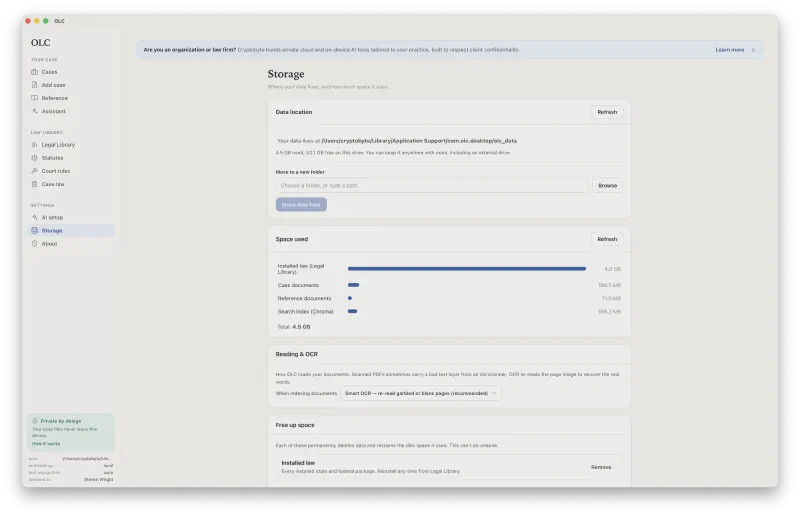Click the Search index (Chroma) usage bar
The height and width of the screenshot is (516, 800).
tap(353, 311)
